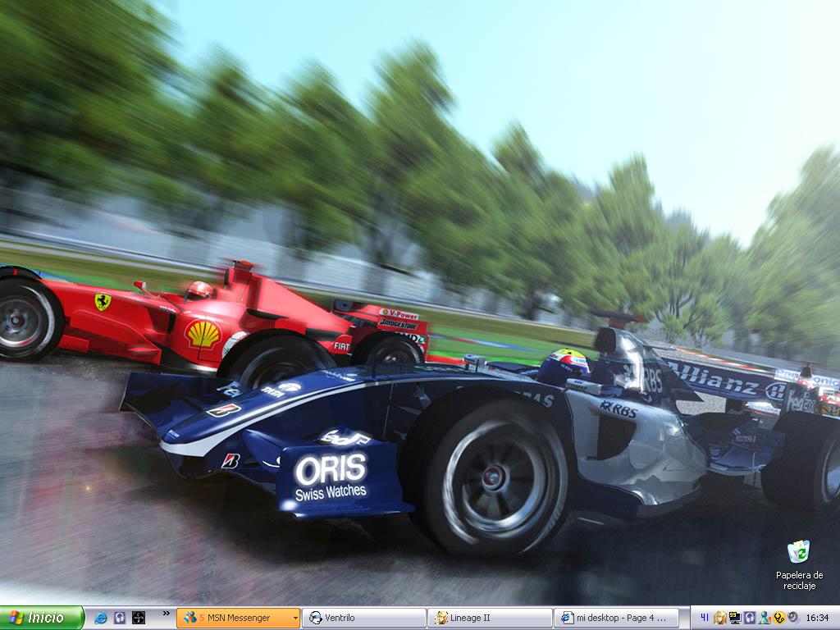
Task: Click the black square Quick Launch icon
Action: pos(138,618)
